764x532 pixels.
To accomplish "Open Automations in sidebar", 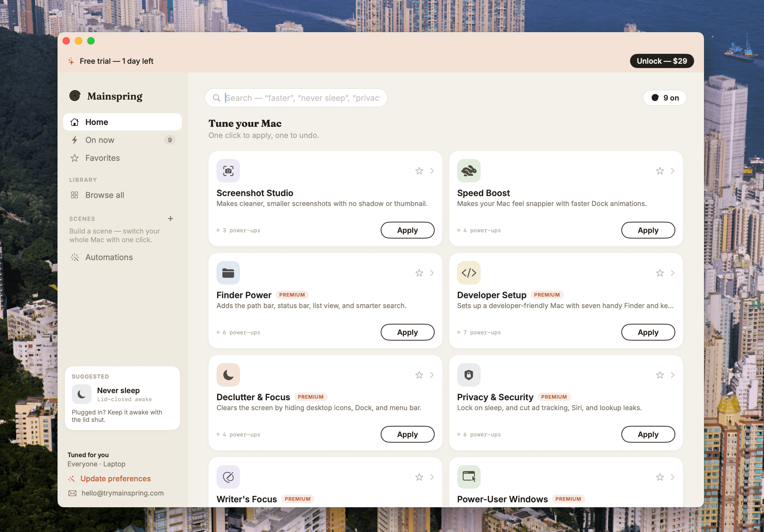I will click(122, 257).
